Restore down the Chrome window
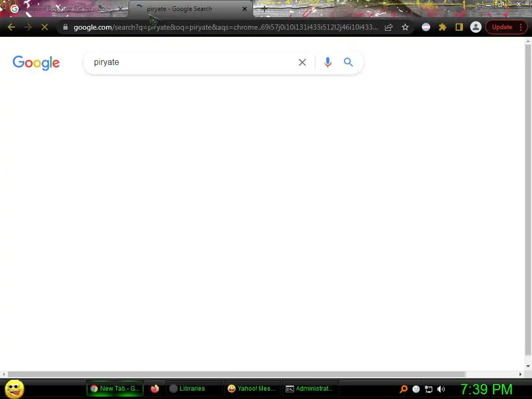The width and height of the screenshot is (532, 399). (501, 5)
